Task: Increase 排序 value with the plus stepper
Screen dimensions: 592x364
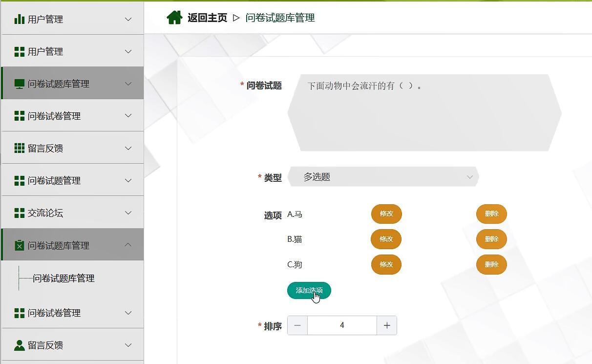Action: [x=386, y=325]
